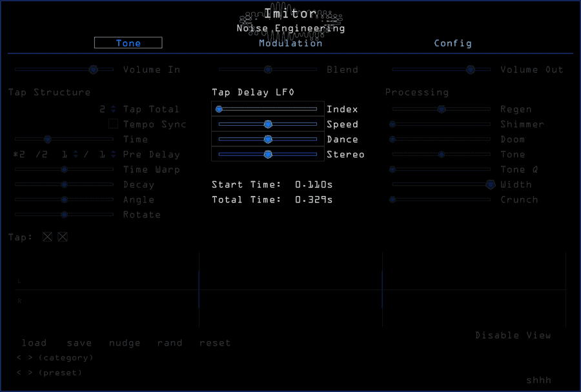Click the Total Time 0.329s readout

click(272, 199)
